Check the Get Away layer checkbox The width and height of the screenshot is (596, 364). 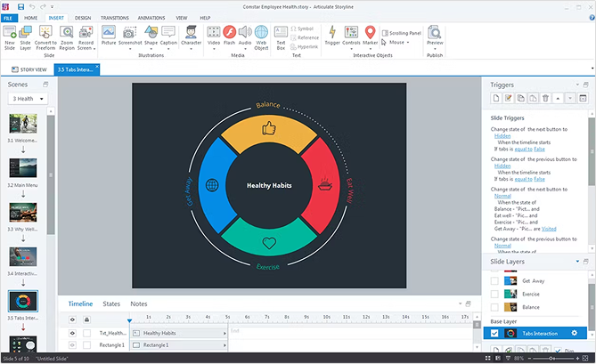click(x=495, y=279)
